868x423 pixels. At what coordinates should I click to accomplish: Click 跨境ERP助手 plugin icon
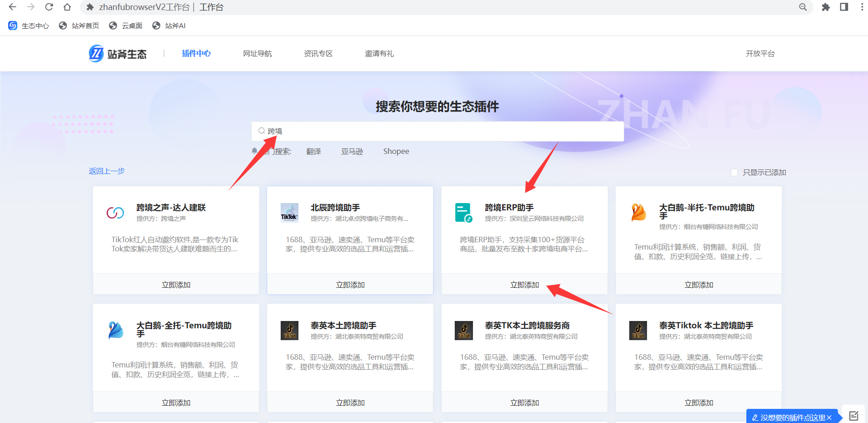[x=464, y=213]
